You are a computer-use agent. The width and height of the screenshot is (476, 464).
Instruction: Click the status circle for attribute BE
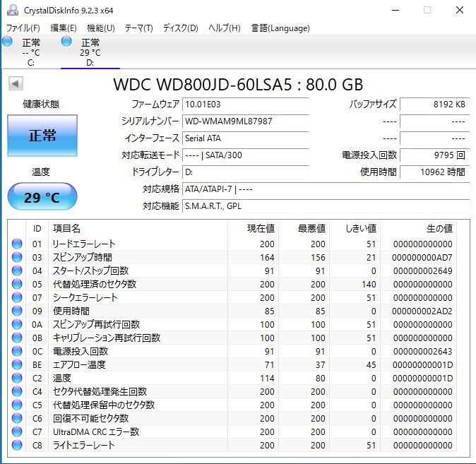pos(17,364)
